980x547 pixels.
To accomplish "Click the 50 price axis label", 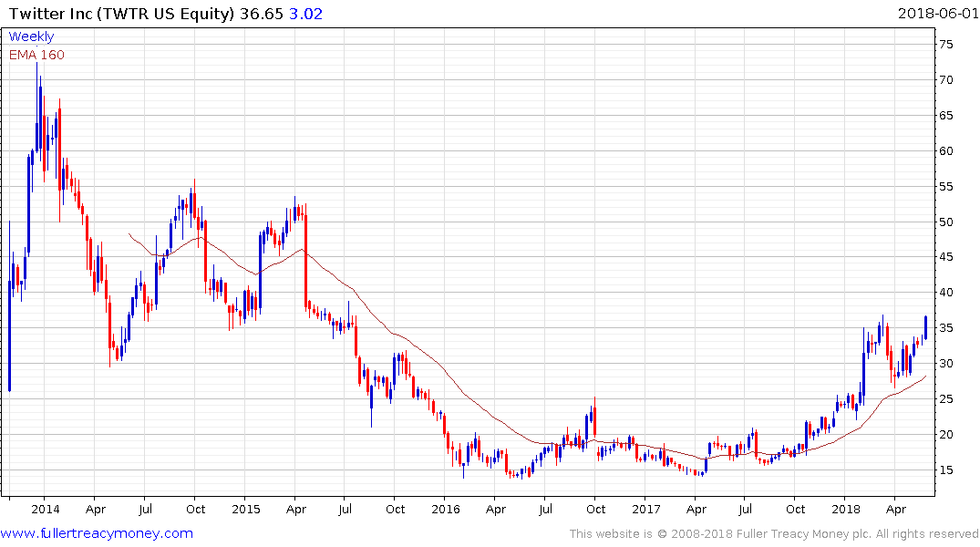I will [x=945, y=222].
